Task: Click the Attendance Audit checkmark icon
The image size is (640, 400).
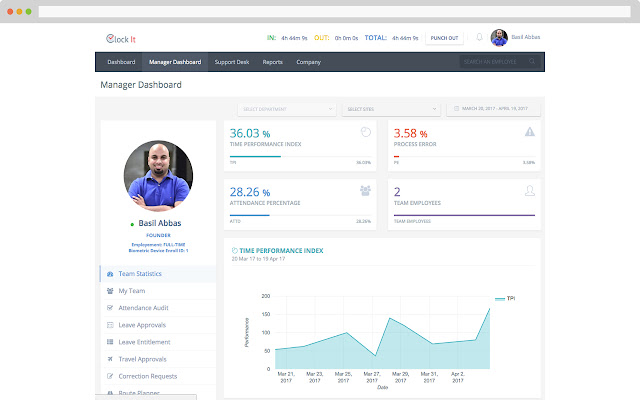Action: [x=109, y=307]
